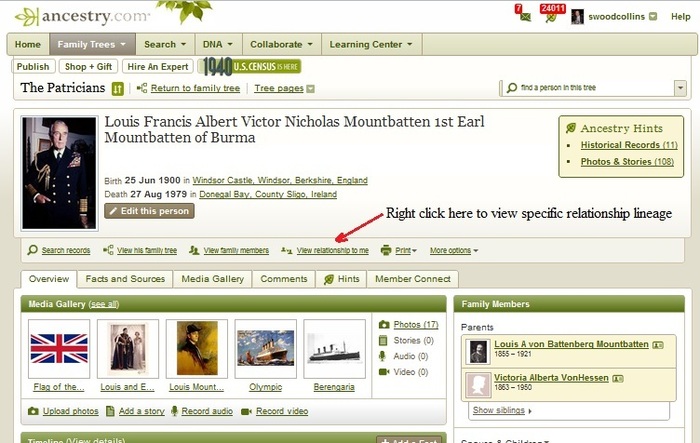Click the printer icon
This screenshot has height=443, width=700.
point(386,250)
